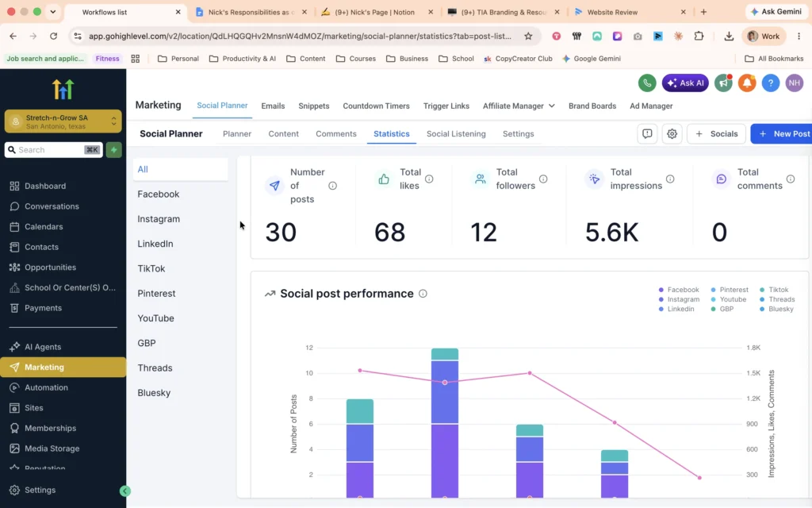Switch to the Social Listening tab
Screen dimensions: 812x508
456,133
